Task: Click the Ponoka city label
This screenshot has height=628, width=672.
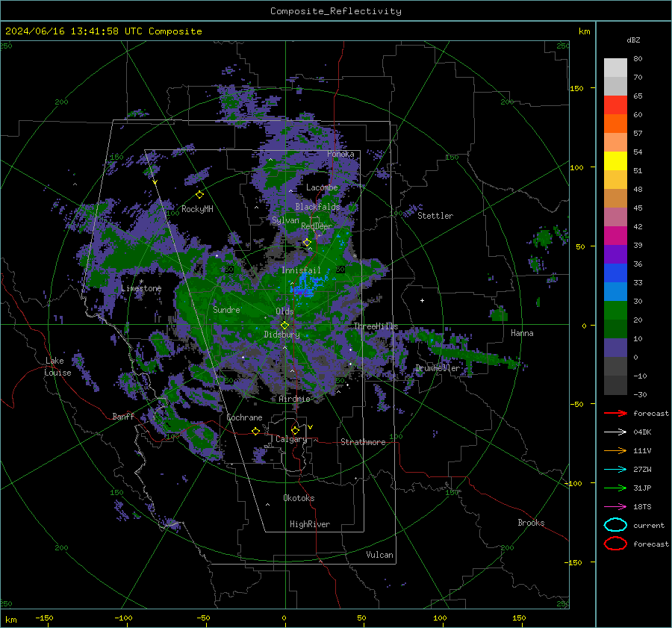Action: [x=340, y=154]
